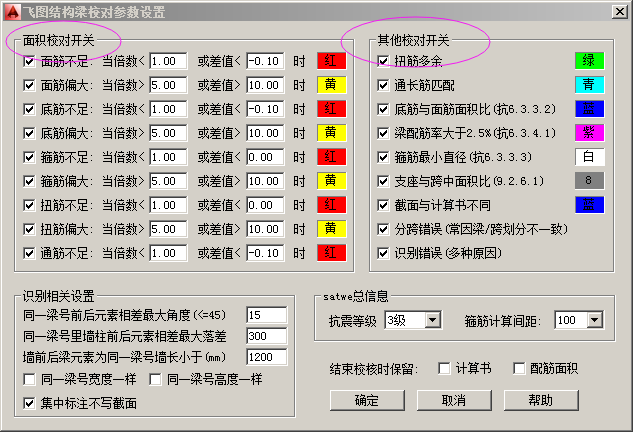Screen dimensions: 633x432
Task: Click the 扭筋偏大 倍数 field
Action: tap(168, 229)
